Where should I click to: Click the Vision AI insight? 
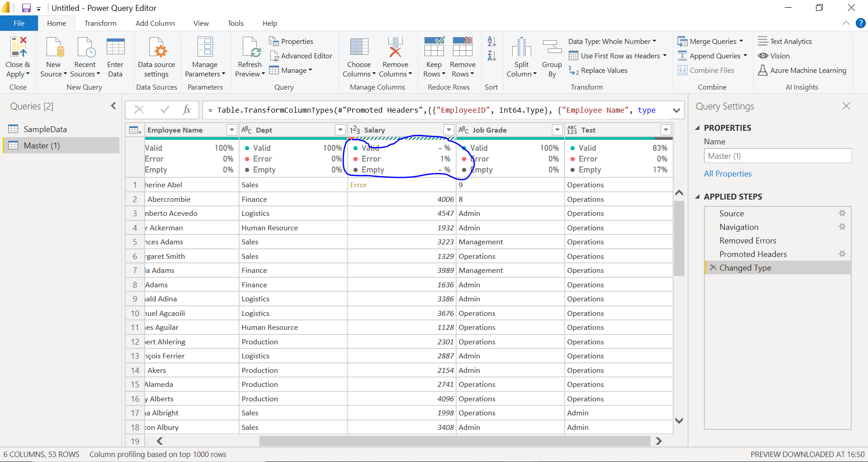774,56
